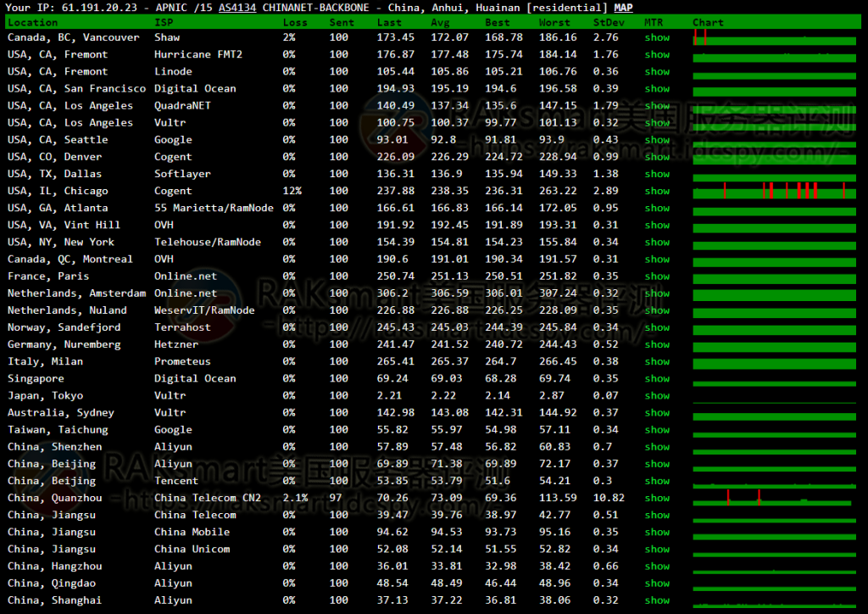868x614 pixels.
Task: Show MTR for Italy, Milan row
Action: (657, 361)
